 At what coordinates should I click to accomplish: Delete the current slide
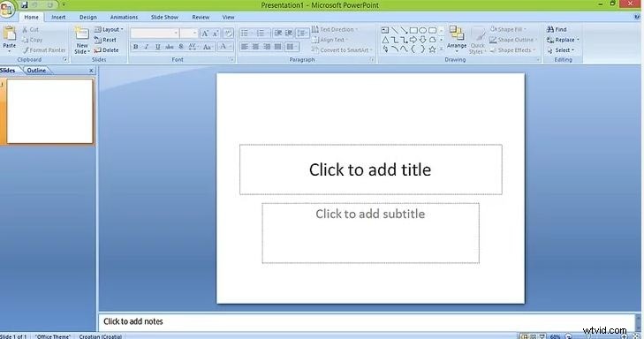[x=106, y=50]
